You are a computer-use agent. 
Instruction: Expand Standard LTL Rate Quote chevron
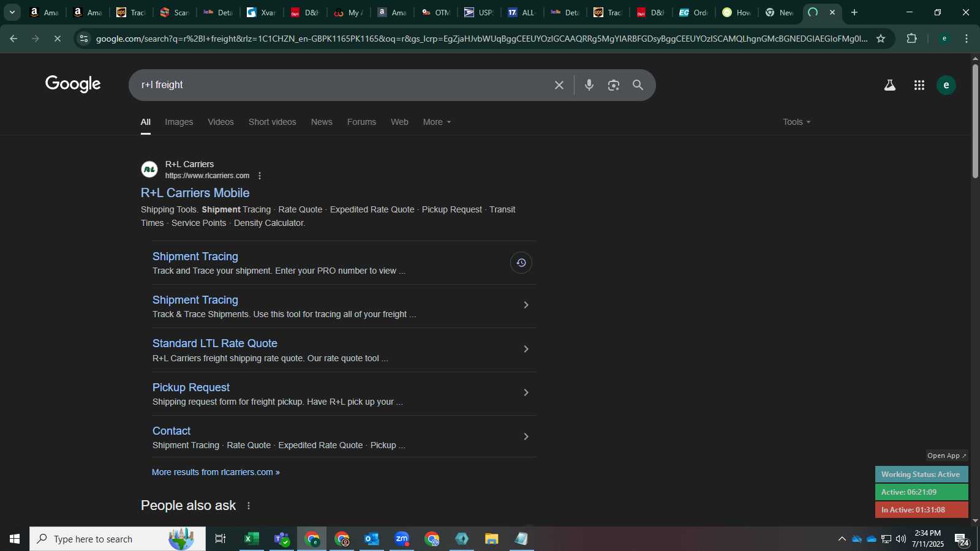(x=526, y=349)
